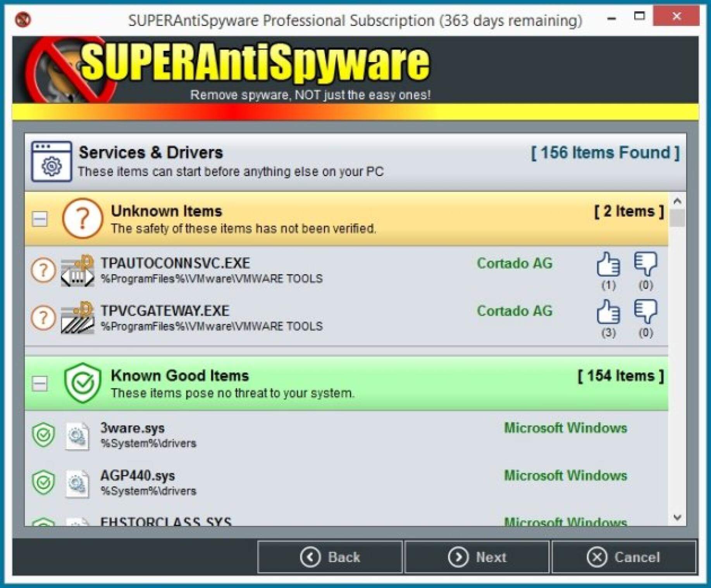Maximize the SUPERAntiSpyware window
This screenshot has width=711, height=588.
639,16
